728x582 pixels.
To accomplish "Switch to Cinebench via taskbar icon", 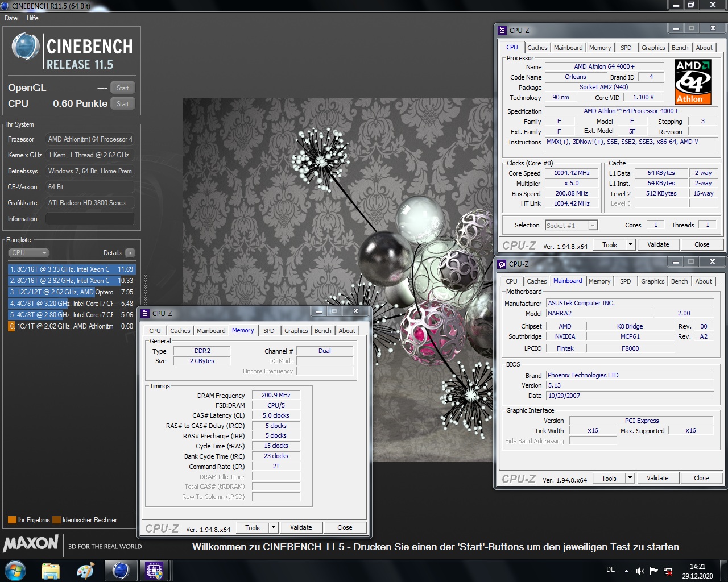I will [x=121, y=571].
